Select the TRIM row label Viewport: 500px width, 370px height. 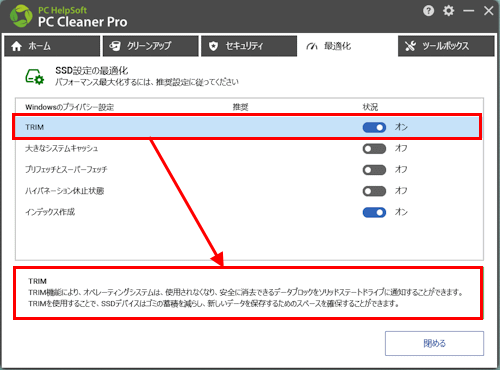click(35, 127)
